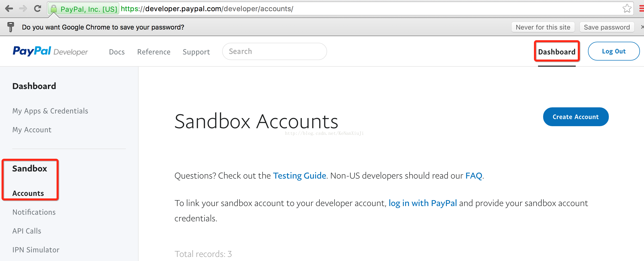Open My Apps & Credentials
The image size is (644, 261).
50,111
